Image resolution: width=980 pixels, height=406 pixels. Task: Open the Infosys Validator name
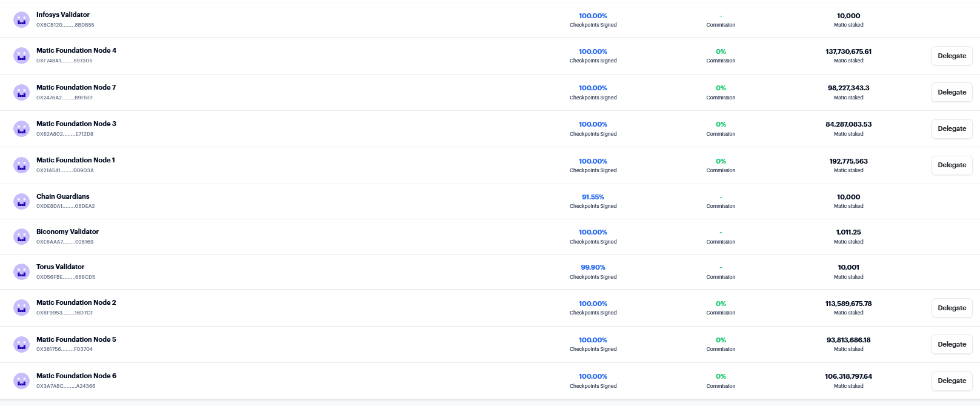coord(63,15)
